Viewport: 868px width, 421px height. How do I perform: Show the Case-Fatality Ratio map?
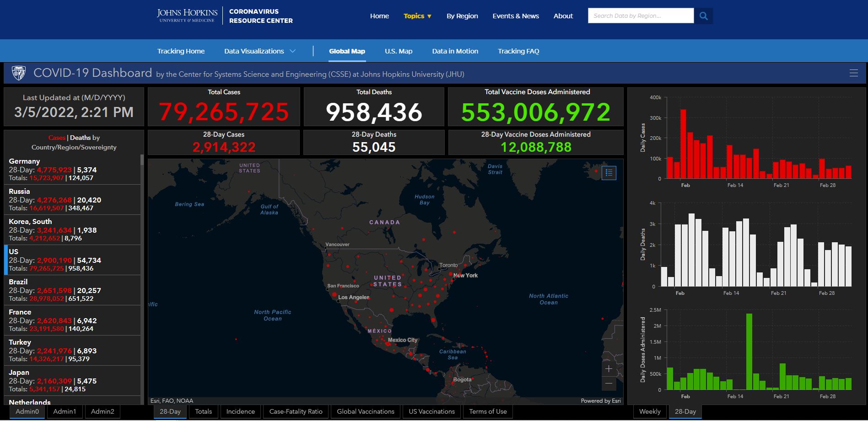[x=296, y=411]
